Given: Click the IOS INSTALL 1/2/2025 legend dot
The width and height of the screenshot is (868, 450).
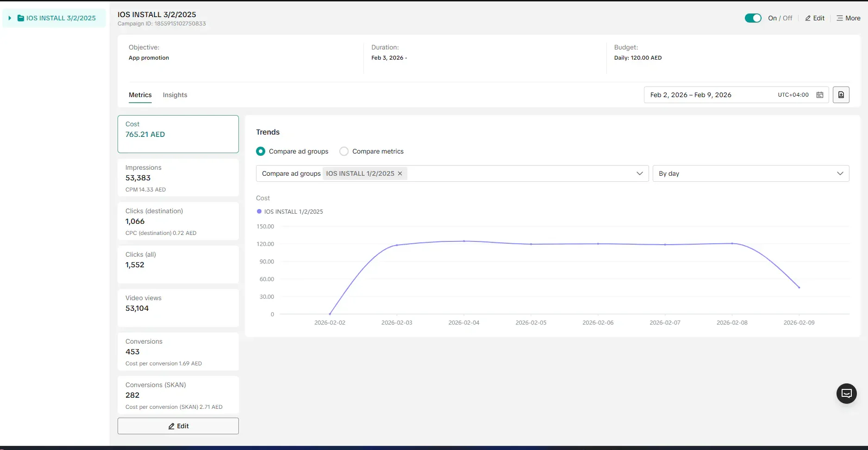Looking at the screenshot, I should coord(259,211).
